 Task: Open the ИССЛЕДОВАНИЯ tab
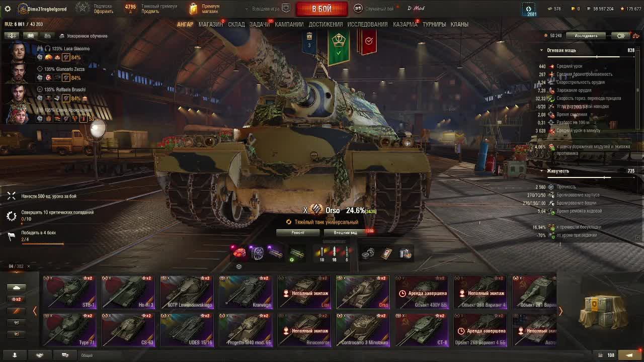click(x=367, y=24)
